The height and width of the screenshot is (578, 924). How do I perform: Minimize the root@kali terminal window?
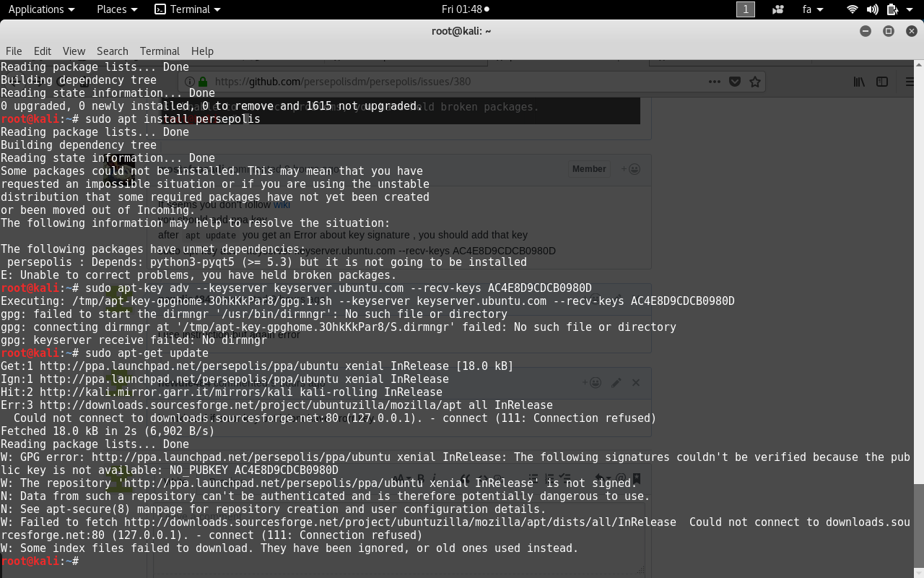click(x=866, y=31)
